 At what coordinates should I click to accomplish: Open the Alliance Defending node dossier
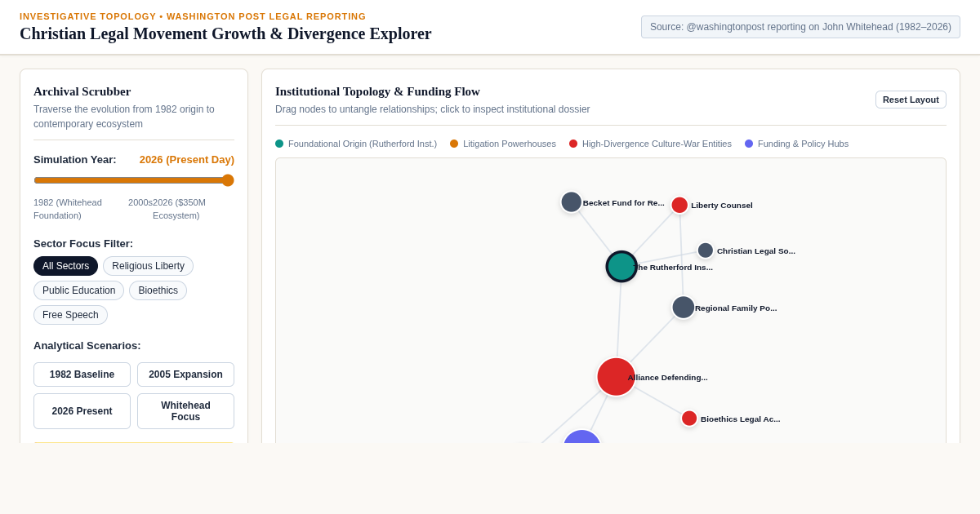(x=616, y=377)
